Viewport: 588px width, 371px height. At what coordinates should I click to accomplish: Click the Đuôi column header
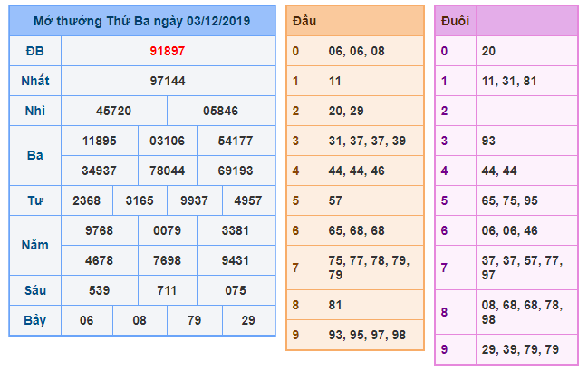tap(455, 21)
